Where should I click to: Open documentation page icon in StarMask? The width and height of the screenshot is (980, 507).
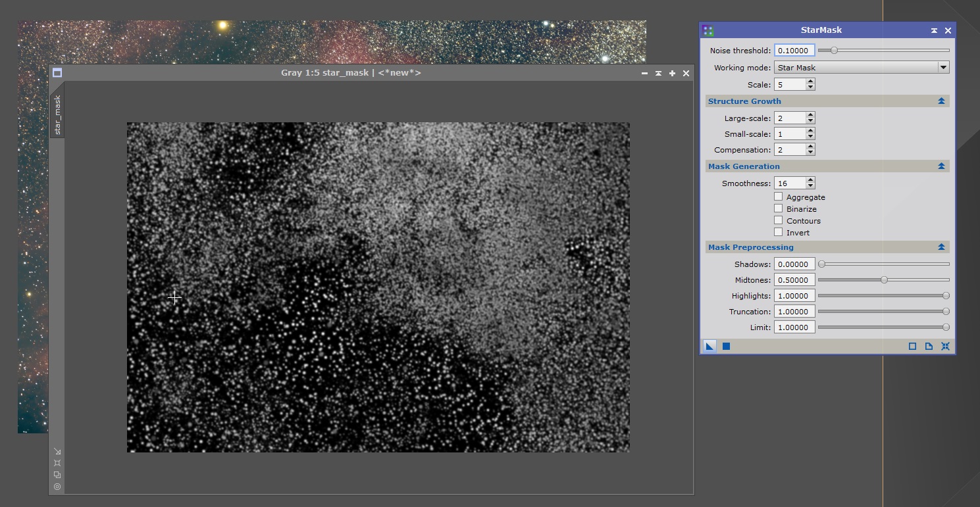pos(929,346)
